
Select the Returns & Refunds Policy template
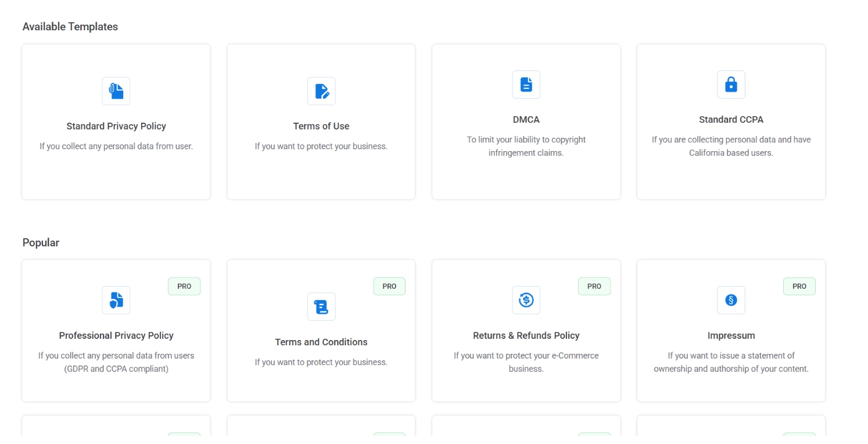click(526, 330)
